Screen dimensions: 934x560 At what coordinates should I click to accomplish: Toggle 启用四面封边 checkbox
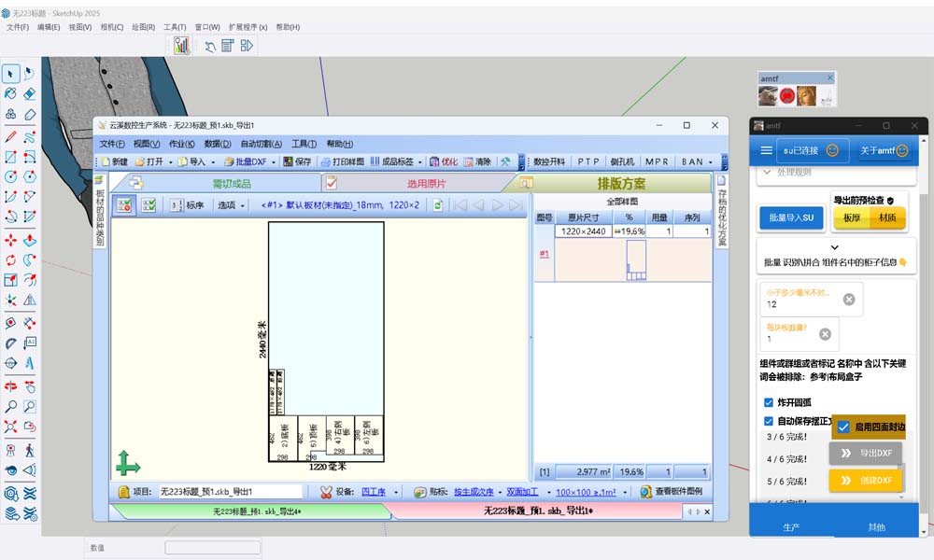(843, 427)
